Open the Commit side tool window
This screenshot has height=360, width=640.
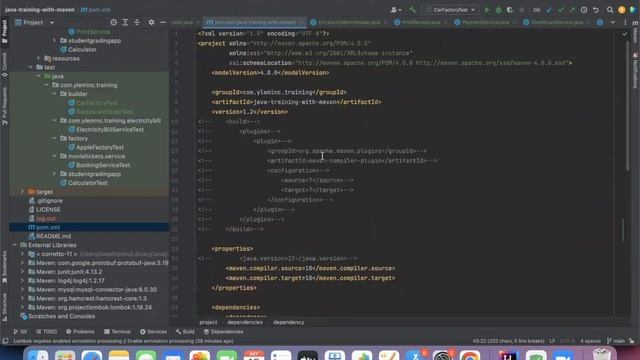pos(4,64)
